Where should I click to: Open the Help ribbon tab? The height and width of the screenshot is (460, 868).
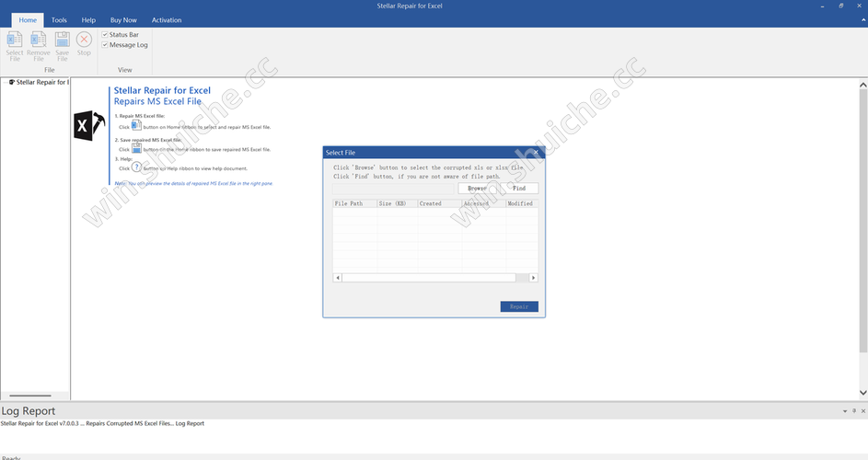pyautogui.click(x=88, y=20)
